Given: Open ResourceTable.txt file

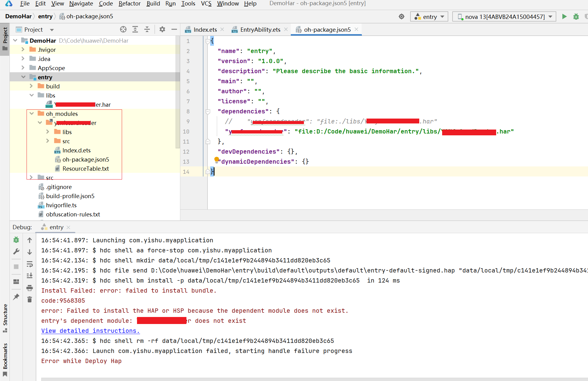Looking at the screenshot, I should click(x=85, y=169).
